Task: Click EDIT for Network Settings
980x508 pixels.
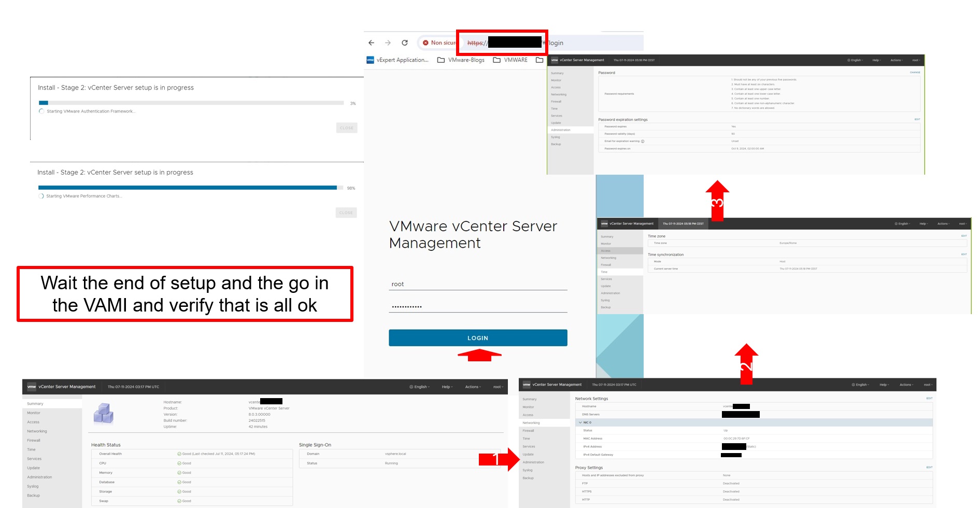Action: (x=929, y=398)
